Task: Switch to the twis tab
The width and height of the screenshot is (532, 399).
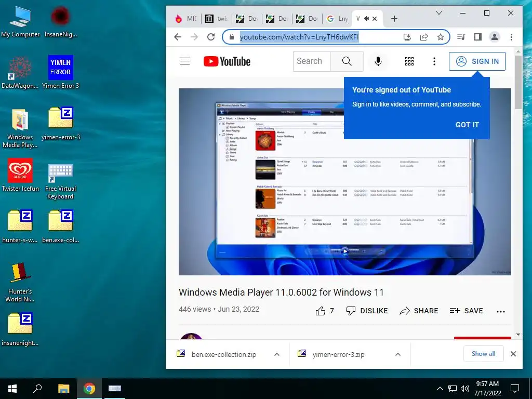Action: click(216, 19)
